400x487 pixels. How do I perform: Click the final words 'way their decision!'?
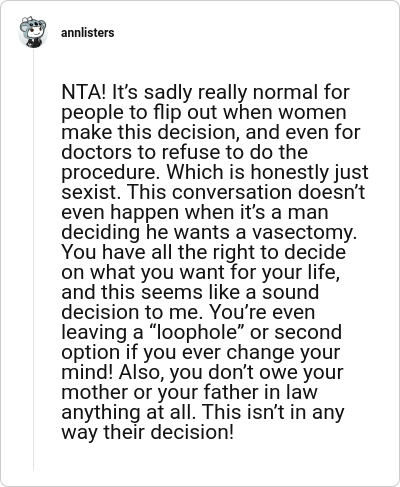[147, 432]
